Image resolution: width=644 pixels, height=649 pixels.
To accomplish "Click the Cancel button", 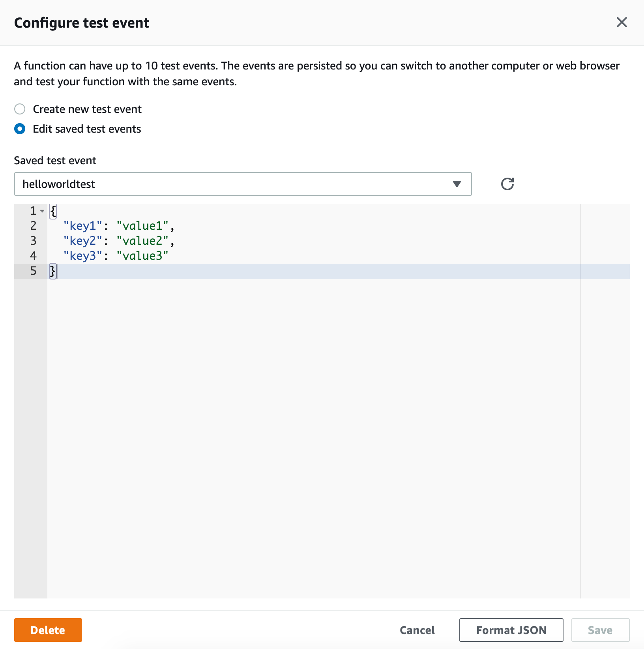I will tap(417, 630).
